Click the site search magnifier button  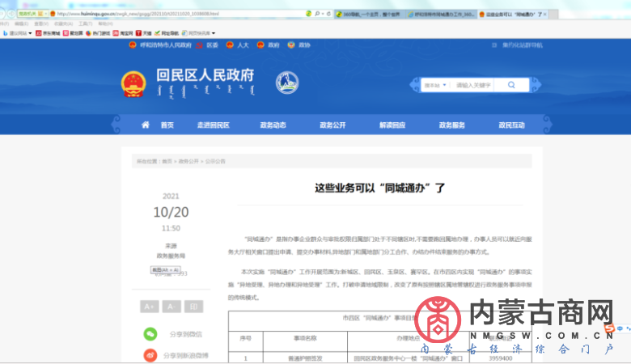point(511,85)
